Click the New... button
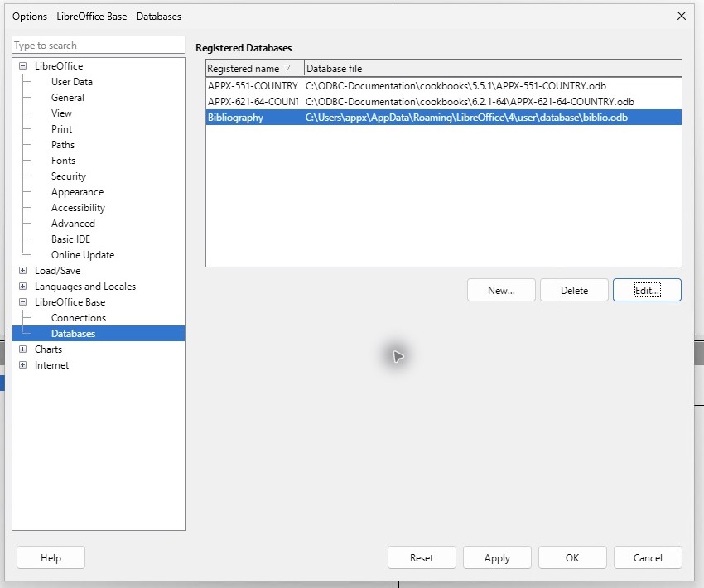 [501, 290]
